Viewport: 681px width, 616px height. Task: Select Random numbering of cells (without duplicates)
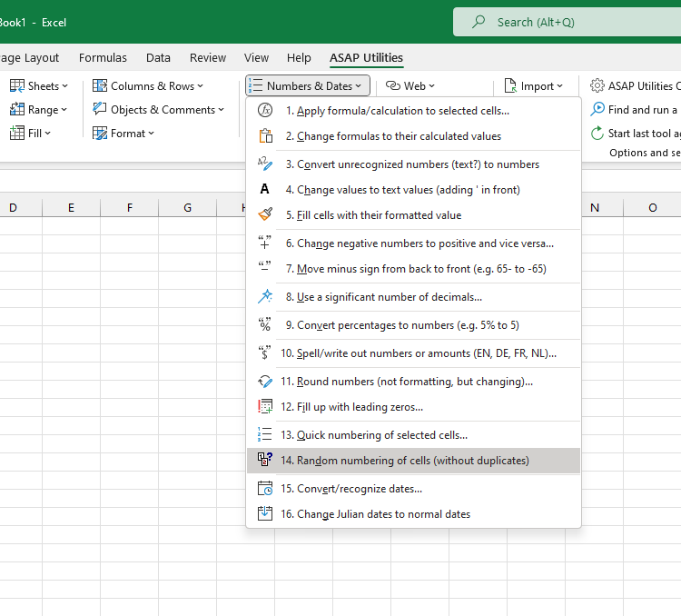413,461
